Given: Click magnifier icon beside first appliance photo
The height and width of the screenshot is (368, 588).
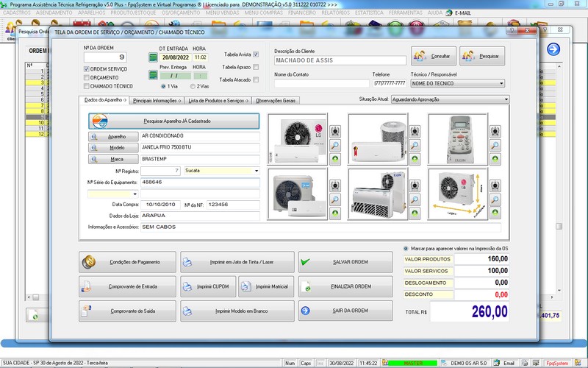Looking at the screenshot, I should [x=334, y=146].
